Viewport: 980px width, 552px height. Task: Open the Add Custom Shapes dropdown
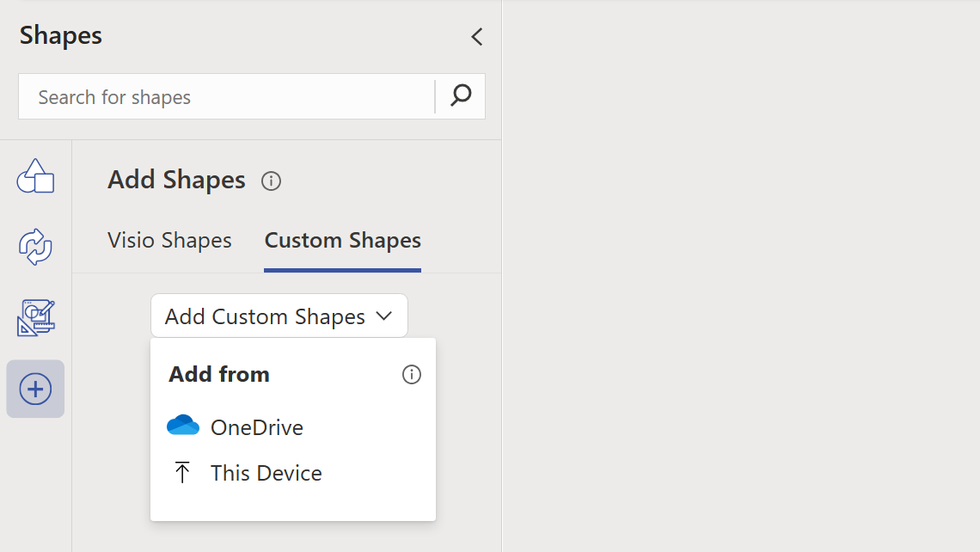[x=279, y=316]
